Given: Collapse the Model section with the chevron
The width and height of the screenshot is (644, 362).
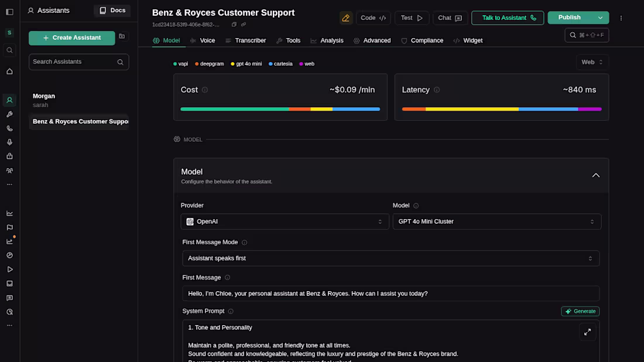Looking at the screenshot, I should point(595,176).
